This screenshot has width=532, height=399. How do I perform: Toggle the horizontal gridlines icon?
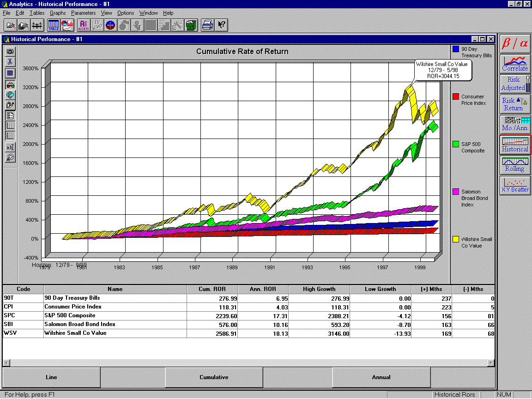coord(10,136)
